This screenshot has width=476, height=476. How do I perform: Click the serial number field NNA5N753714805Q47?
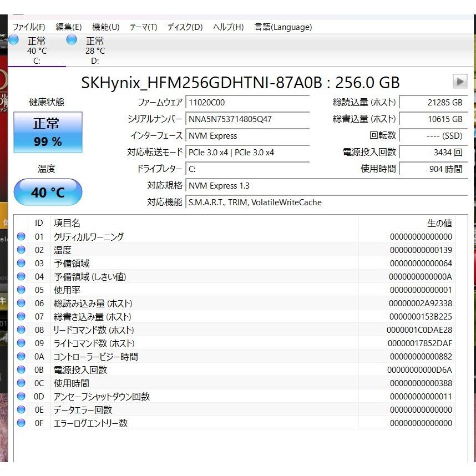pyautogui.click(x=247, y=119)
